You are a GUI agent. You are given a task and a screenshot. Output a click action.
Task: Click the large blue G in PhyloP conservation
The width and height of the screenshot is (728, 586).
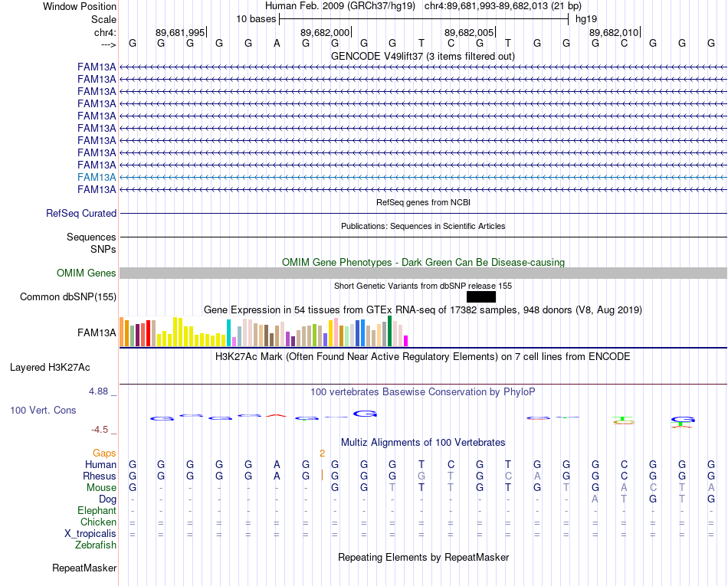tap(365, 414)
